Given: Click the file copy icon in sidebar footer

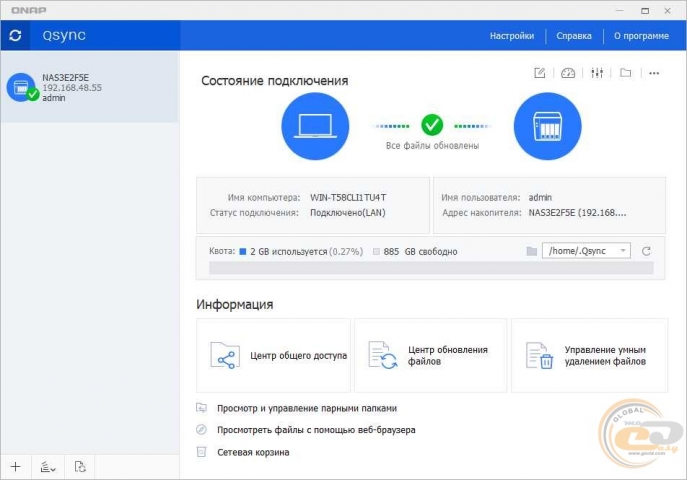Looking at the screenshot, I should click(x=80, y=467).
